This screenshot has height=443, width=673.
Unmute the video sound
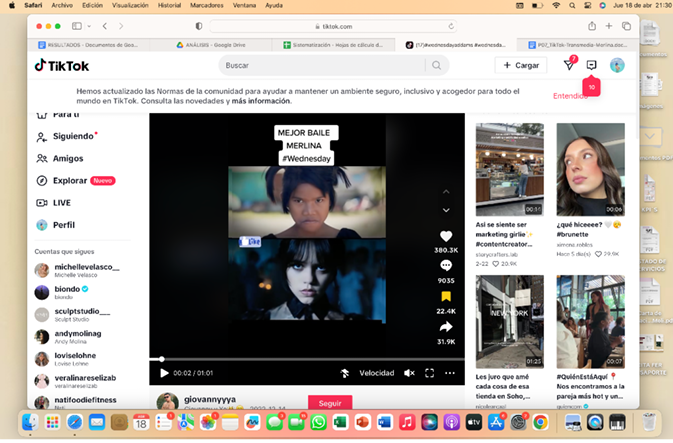click(x=409, y=373)
